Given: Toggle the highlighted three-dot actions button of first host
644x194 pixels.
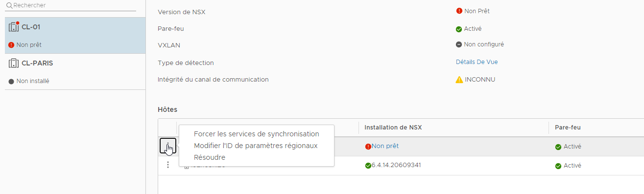Looking at the screenshot, I should (168, 146).
